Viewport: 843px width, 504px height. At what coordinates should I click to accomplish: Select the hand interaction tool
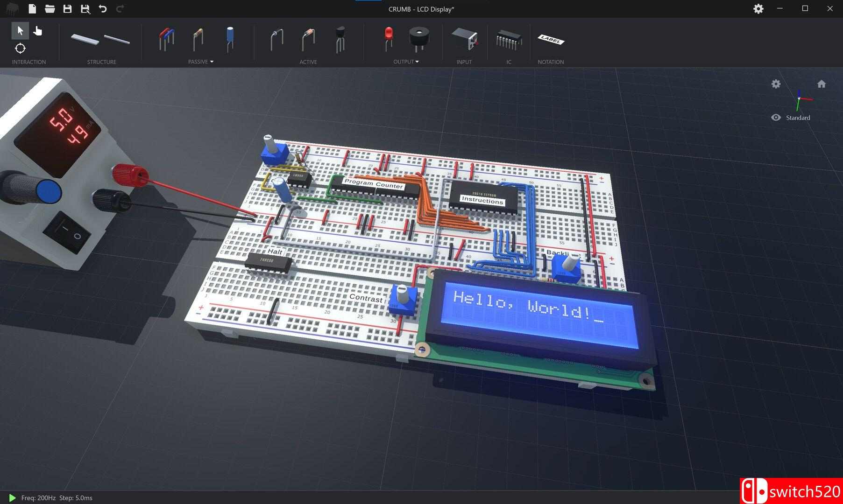[38, 31]
